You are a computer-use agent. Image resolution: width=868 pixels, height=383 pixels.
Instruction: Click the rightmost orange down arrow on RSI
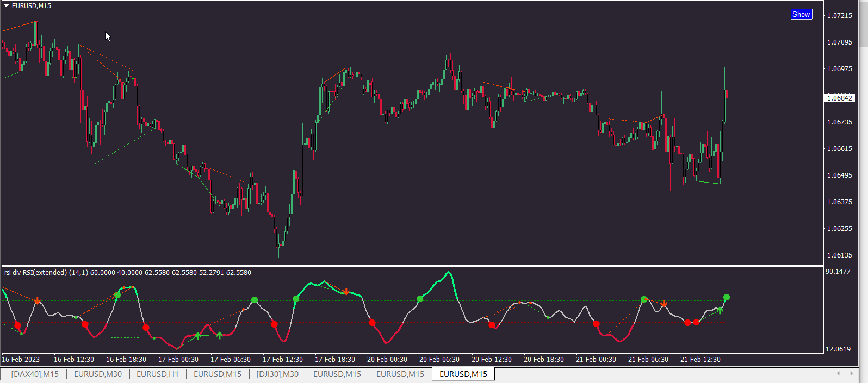click(x=664, y=303)
